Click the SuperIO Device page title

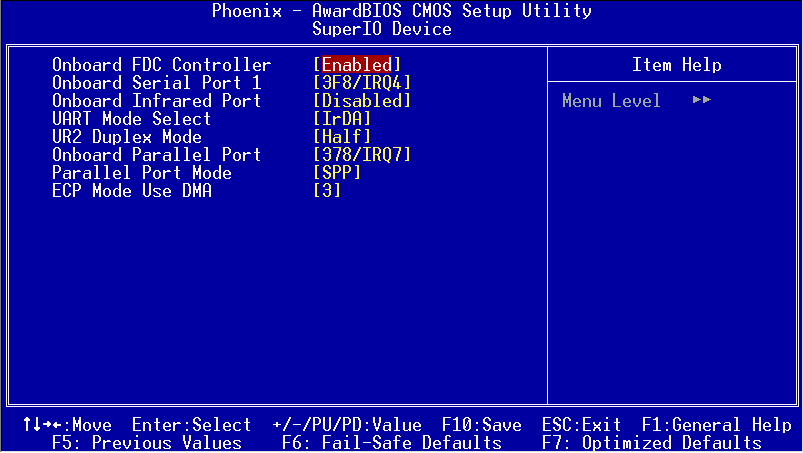(x=382, y=29)
